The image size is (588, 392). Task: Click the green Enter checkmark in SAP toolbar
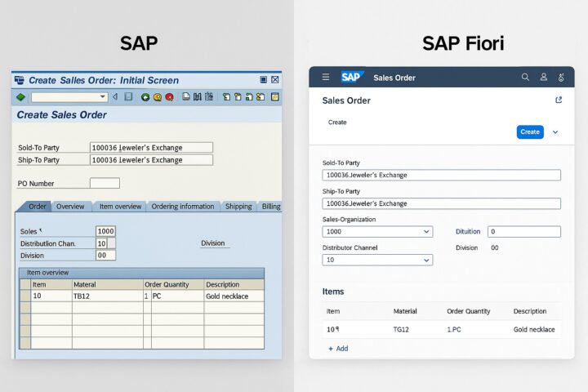[x=20, y=97]
